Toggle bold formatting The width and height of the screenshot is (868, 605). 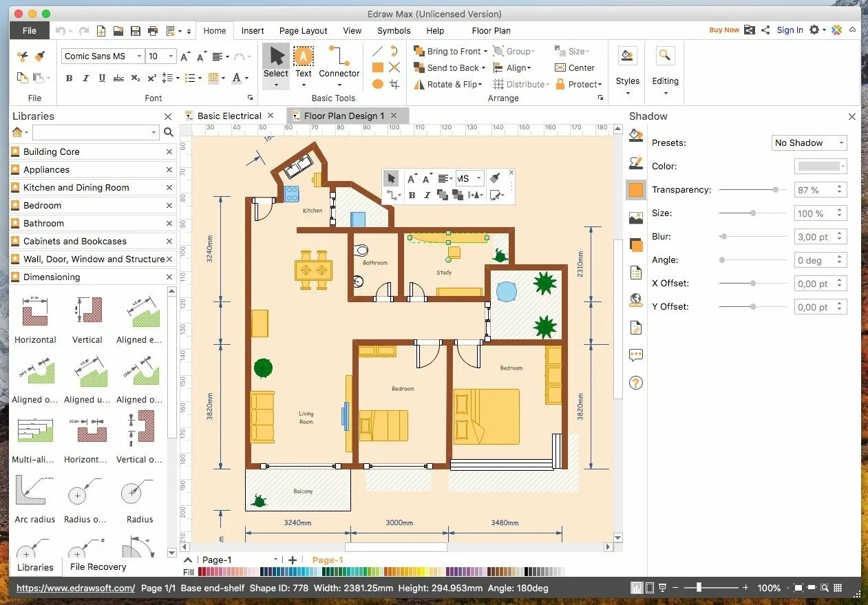(x=69, y=78)
